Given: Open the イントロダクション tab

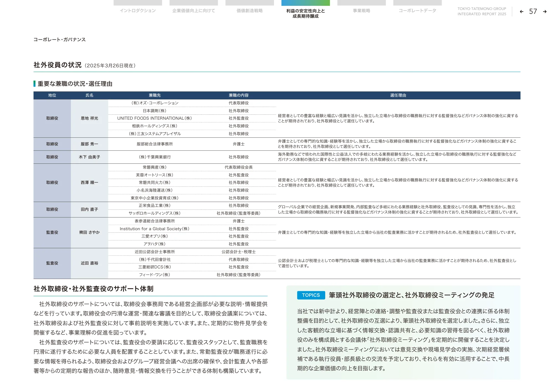Looking at the screenshot, I should point(138,11).
